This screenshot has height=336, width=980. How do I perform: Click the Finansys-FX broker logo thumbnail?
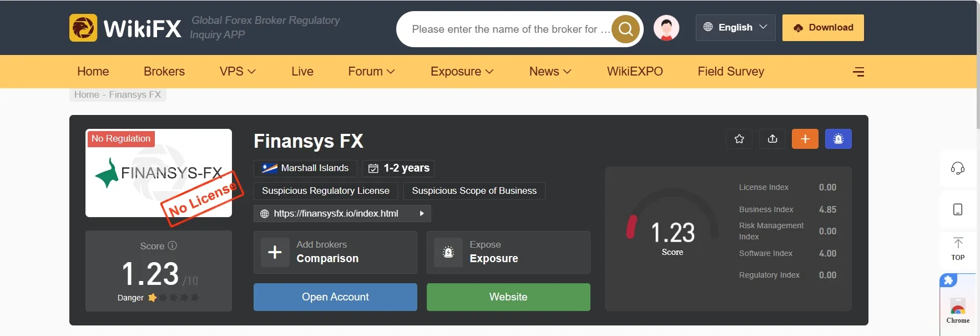point(159,173)
